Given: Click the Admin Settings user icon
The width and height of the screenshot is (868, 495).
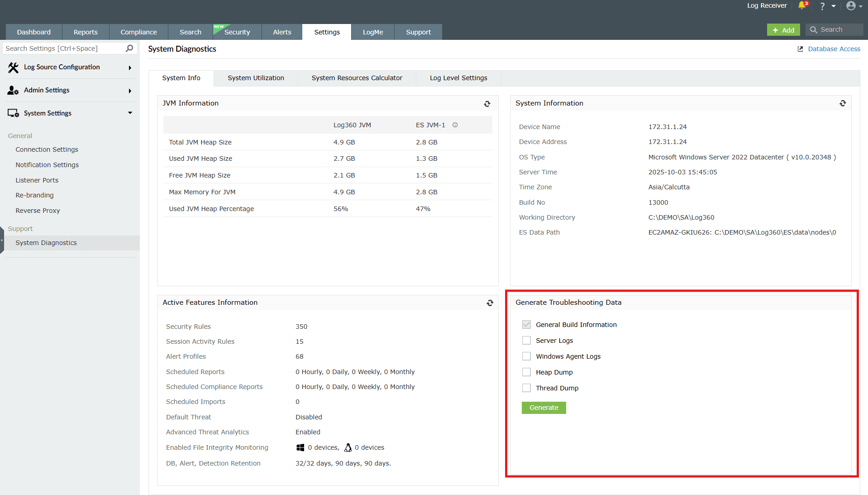Looking at the screenshot, I should (x=13, y=90).
